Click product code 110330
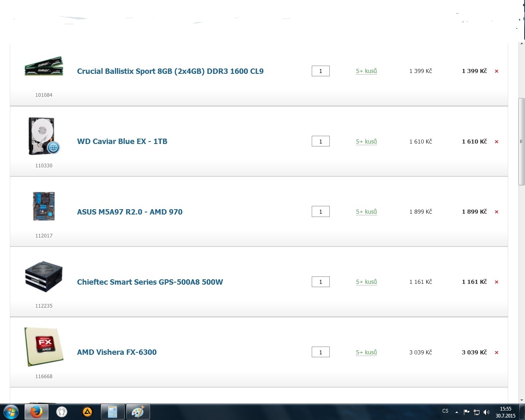525x420 pixels. pyautogui.click(x=44, y=166)
